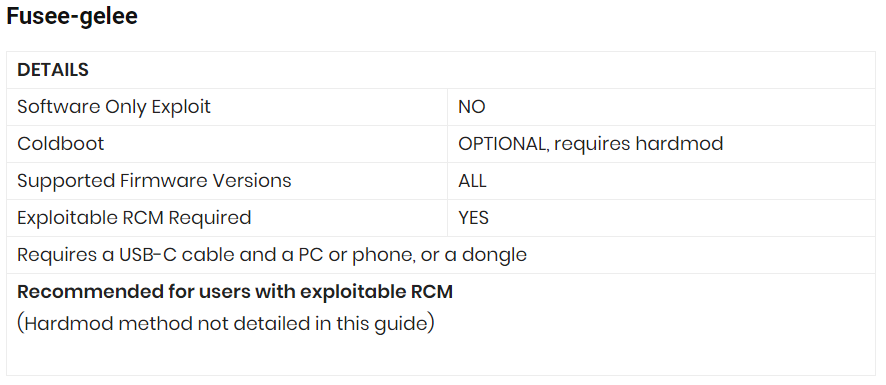Screen dimensions: 886x385
Task: Click the ALL firmware versions value
Action: (472, 181)
